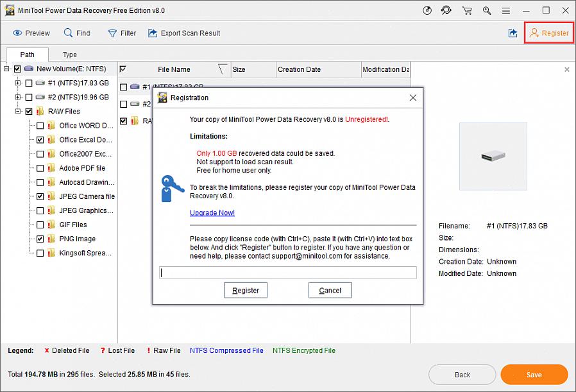Click the key icon in title bar
Image resolution: width=576 pixels, height=392 pixels.
[x=487, y=11]
